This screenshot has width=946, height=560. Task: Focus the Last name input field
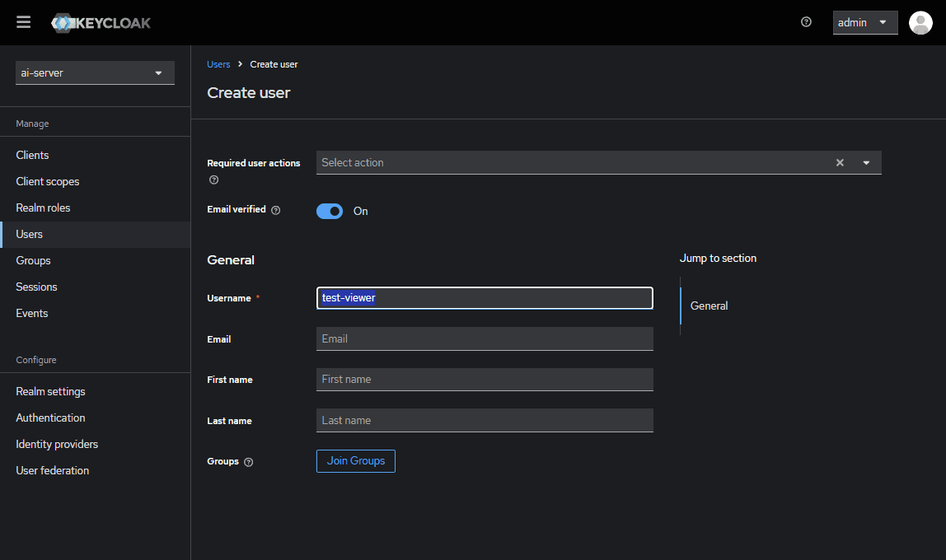pos(485,421)
